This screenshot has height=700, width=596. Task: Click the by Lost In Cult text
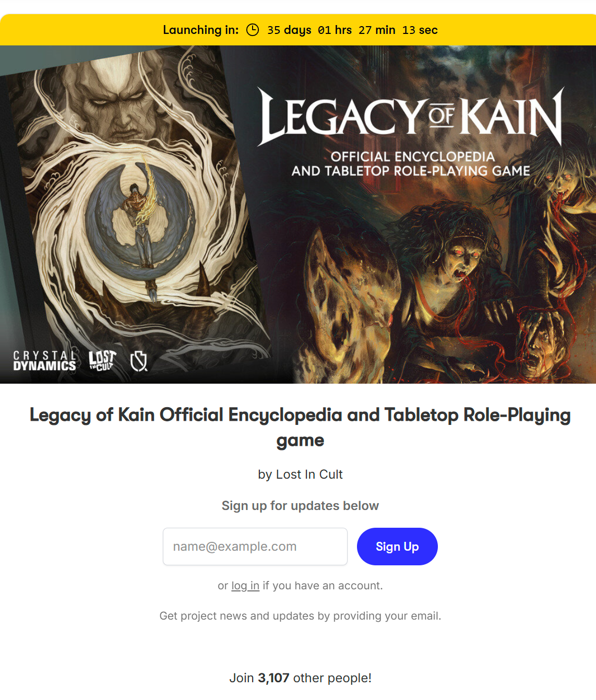(300, 474)
